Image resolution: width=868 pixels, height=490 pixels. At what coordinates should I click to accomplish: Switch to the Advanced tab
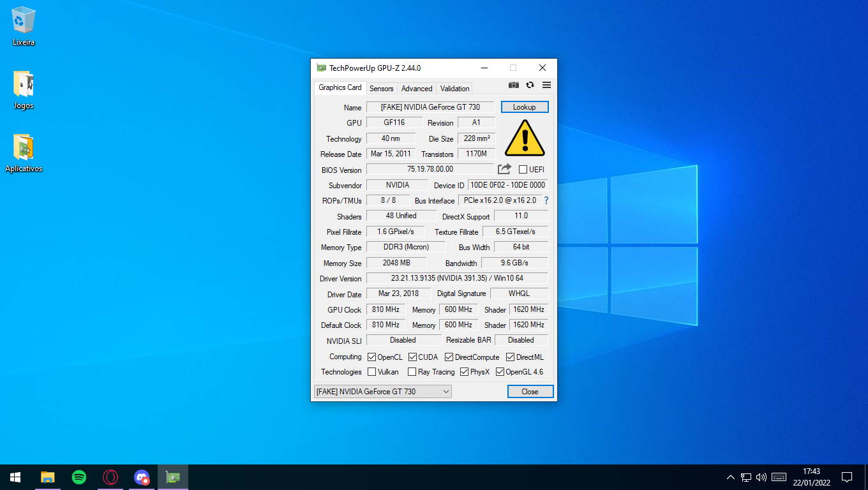pyautogui.click(x=417, y=89)
